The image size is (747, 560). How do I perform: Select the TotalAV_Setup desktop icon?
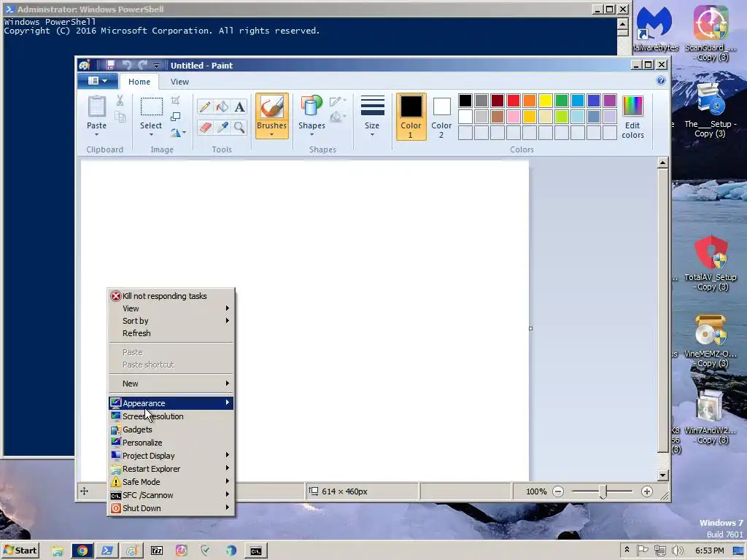click(711, 262)
